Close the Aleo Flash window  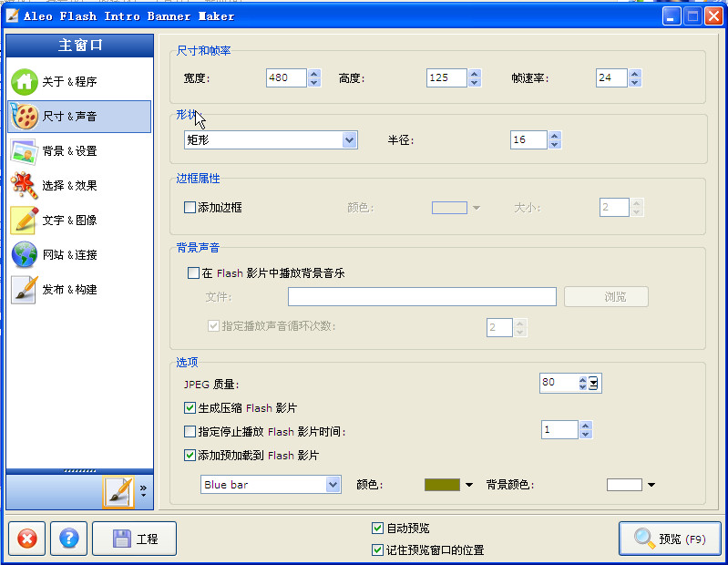(x=713, y=16)
